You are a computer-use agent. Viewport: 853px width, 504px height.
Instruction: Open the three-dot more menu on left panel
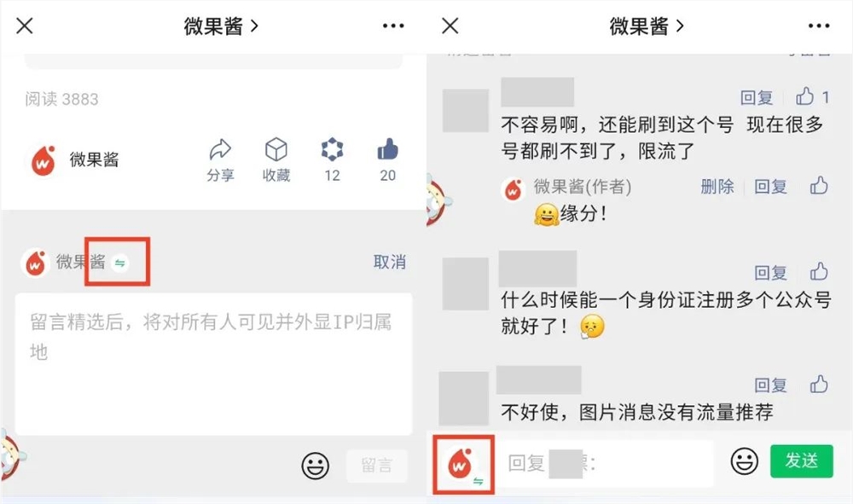coord(392,26)
